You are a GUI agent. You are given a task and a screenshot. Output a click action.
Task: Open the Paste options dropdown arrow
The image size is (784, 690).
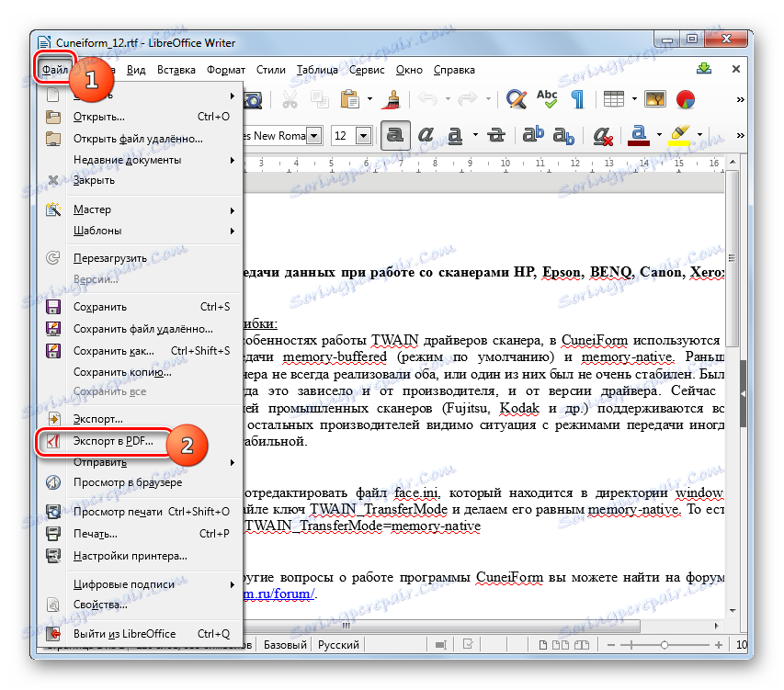click(370, 99)
